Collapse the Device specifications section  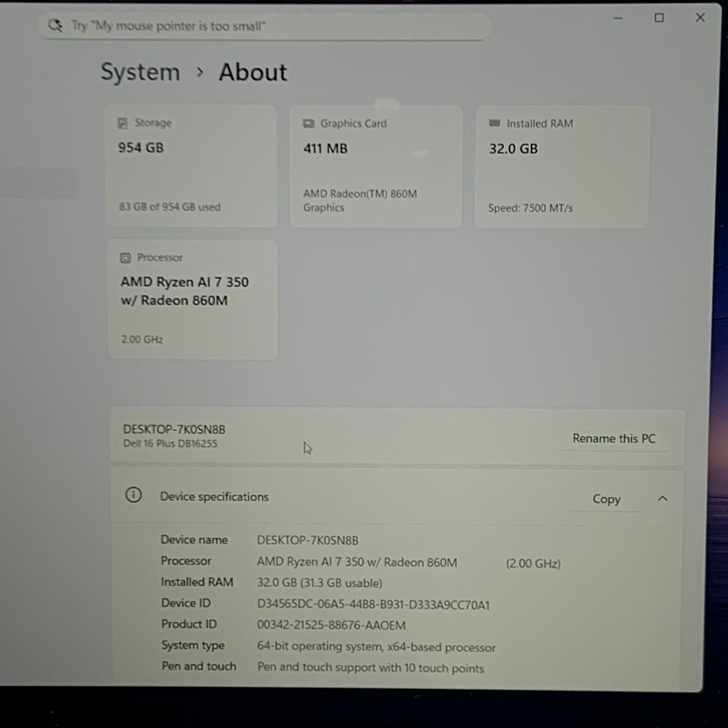[663, 498]
